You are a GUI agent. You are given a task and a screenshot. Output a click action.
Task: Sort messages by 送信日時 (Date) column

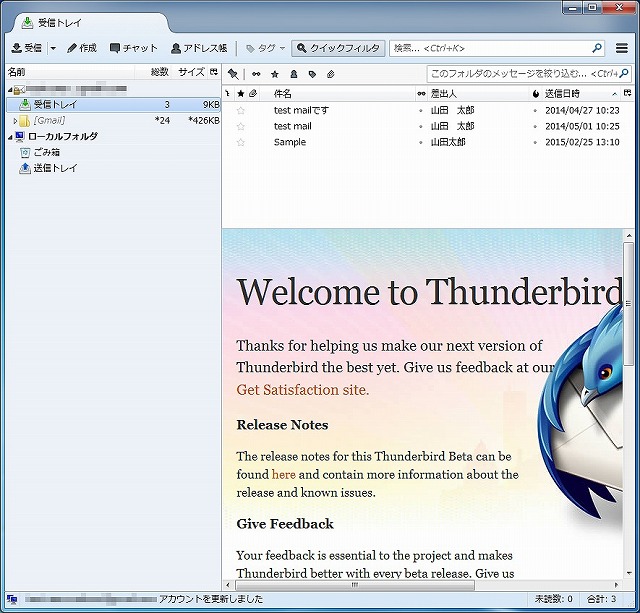tap(582, 93)
